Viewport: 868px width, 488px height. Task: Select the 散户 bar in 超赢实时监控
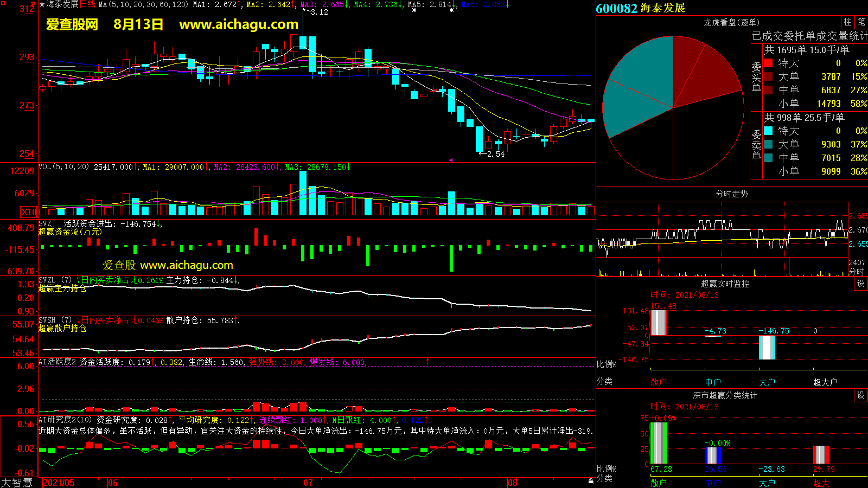pyautogui.click(x=658, y=322)
